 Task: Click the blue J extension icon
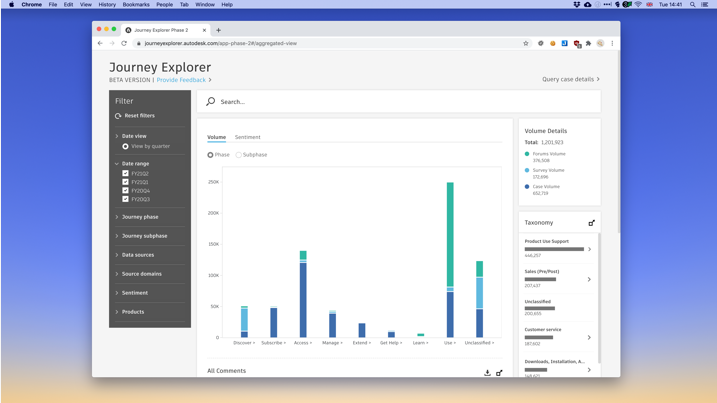click(565, 43)
